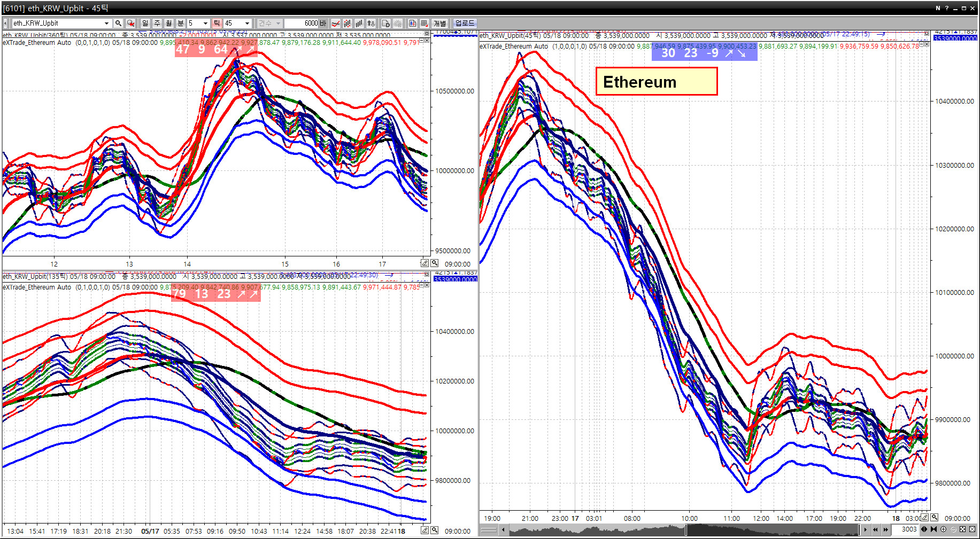Click the rewind double-left arrow button

click(x=875, y=530)
